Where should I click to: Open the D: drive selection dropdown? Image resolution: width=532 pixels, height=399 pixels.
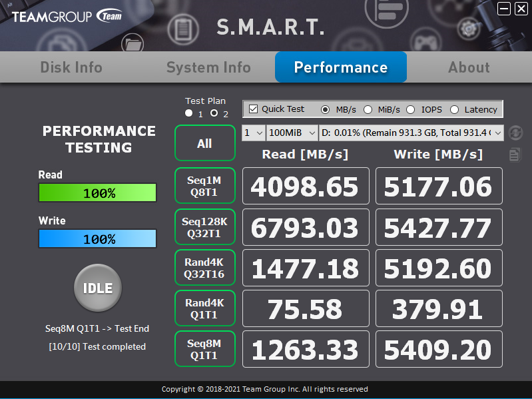pos(411,133)
